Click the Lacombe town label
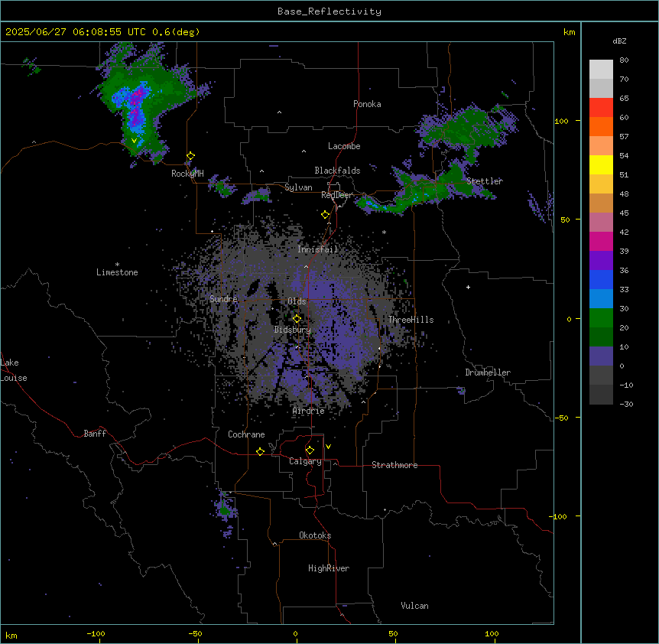 point(344,146)
